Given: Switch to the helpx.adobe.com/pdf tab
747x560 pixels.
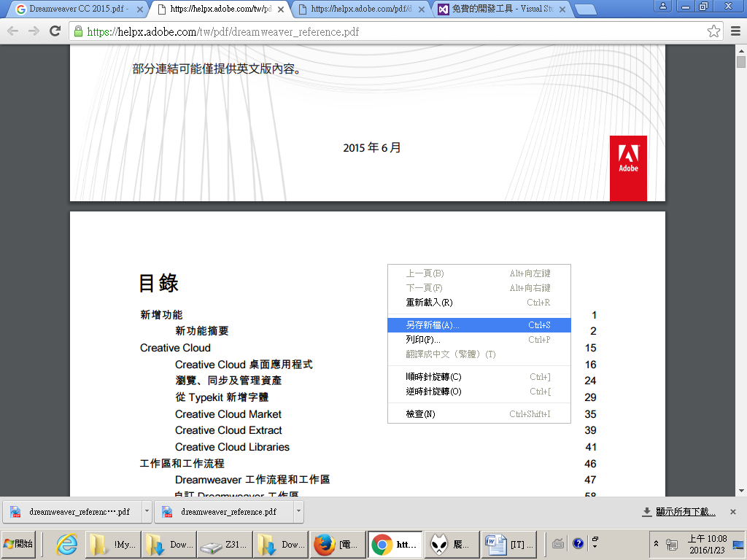Looking at the screenshot, I should (x=360, y=9).
